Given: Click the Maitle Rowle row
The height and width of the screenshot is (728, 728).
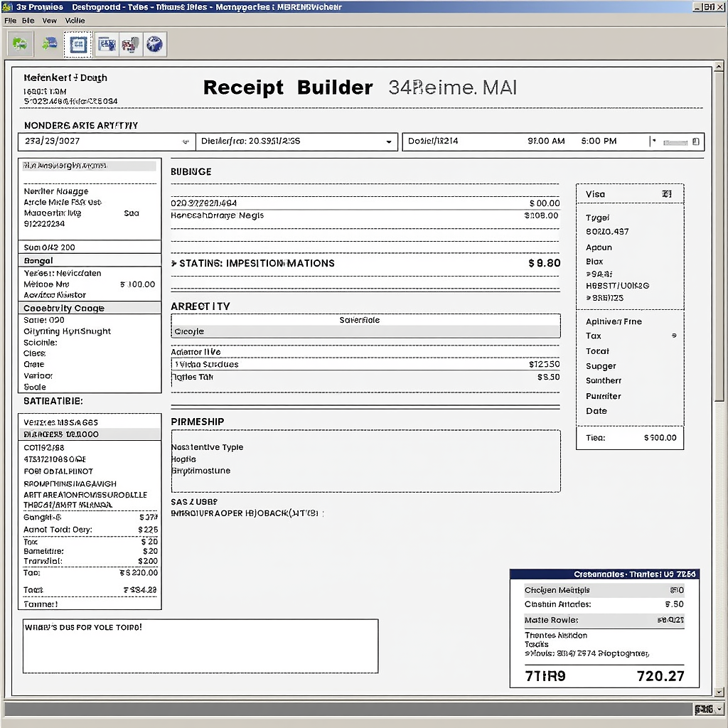Looking at the screenshot, I should pyautogui.click(x=604, y=620).
